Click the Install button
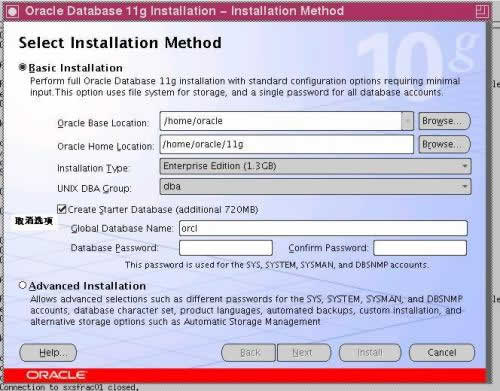This screenshot has height=391, width=500. pos(370,353)
